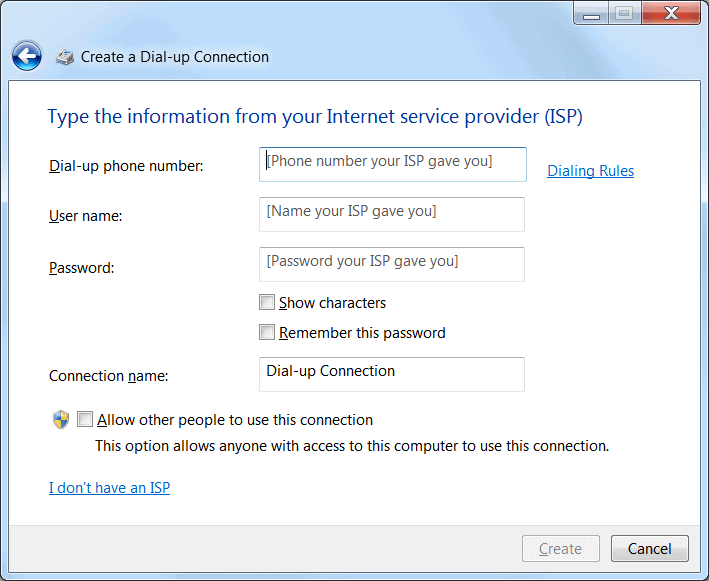709x581 pixels.
Task: Maximize the wizard window
Action: pos(624,14)
